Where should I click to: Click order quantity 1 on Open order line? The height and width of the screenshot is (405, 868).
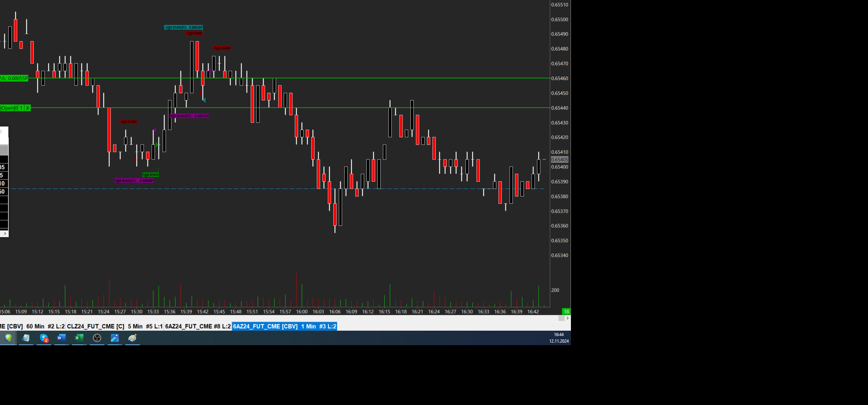tap(21, 108)
